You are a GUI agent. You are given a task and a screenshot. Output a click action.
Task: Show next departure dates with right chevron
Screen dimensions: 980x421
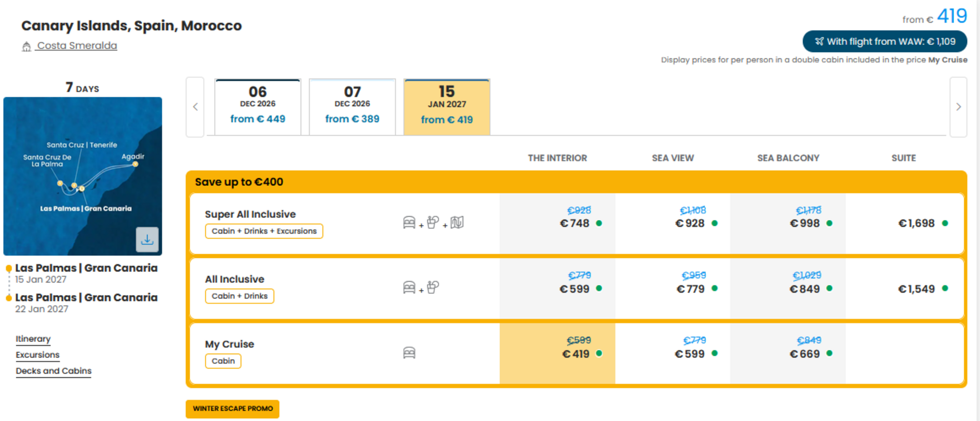(x=958, y=107)
